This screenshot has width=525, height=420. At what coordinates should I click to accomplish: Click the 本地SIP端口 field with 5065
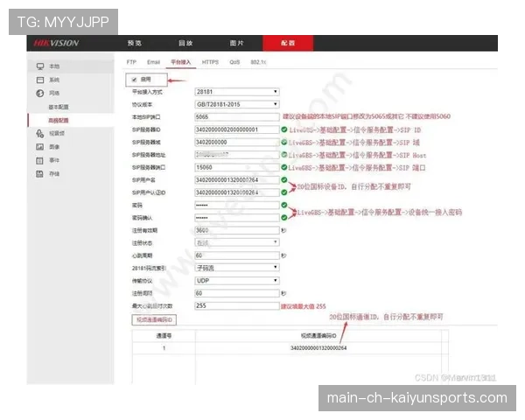[237, 117]
